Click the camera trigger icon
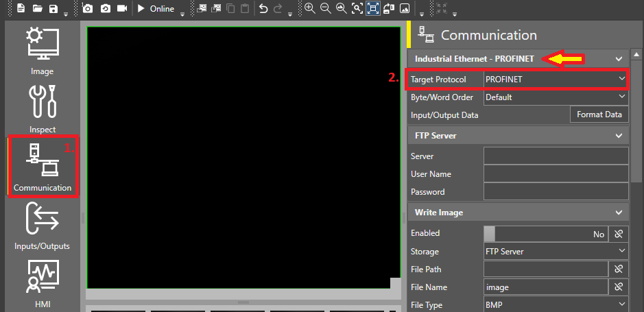Viewport: 644px width, 312px height. [88, 9]
